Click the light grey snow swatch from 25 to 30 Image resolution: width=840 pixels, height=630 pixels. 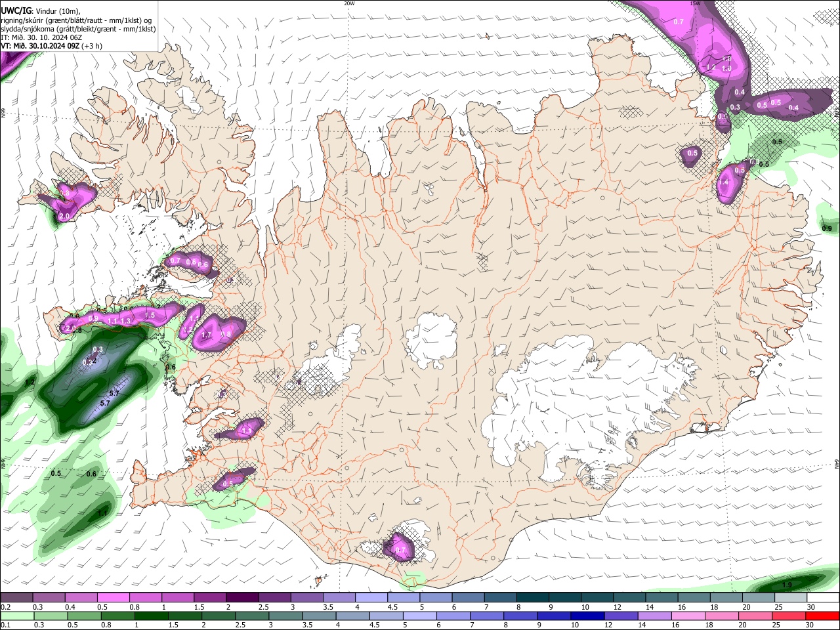791,597
